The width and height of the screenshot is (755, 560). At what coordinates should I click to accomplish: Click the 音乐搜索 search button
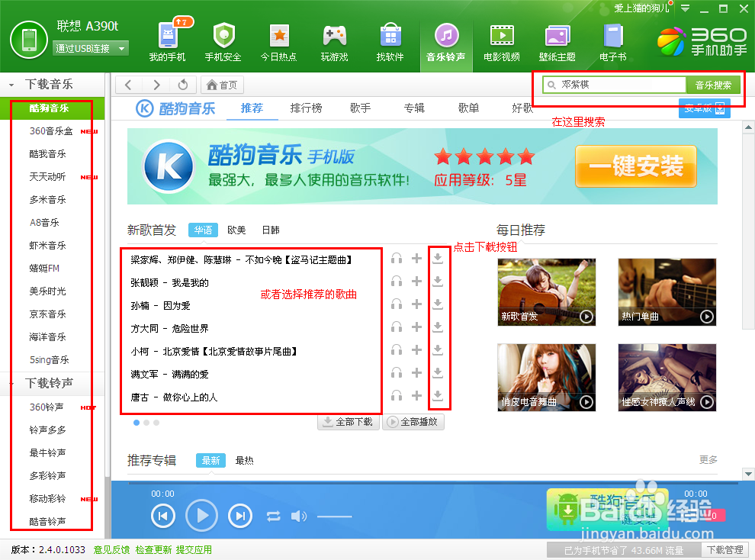pyautogui.click(x=713, y=85)
